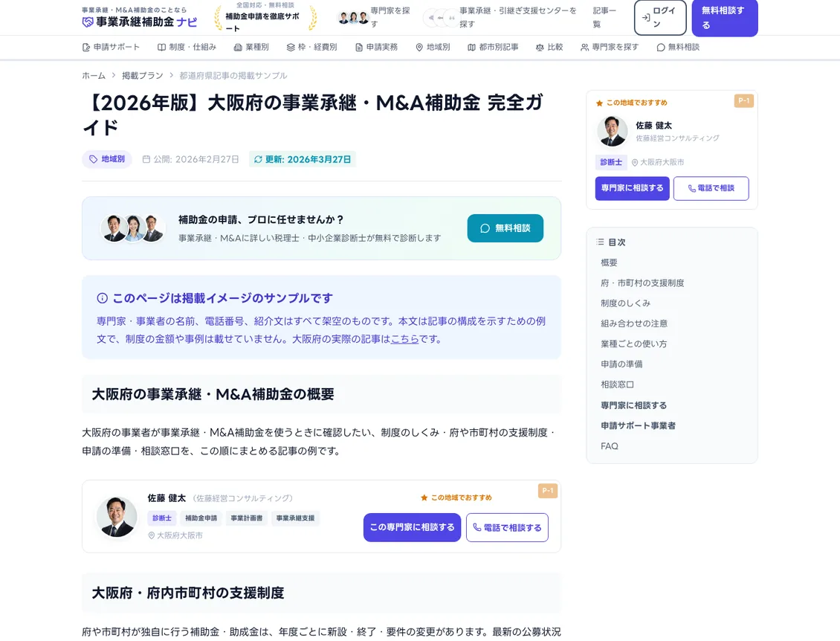Open 都市別記事 in the navigation bar

(493, 47)
